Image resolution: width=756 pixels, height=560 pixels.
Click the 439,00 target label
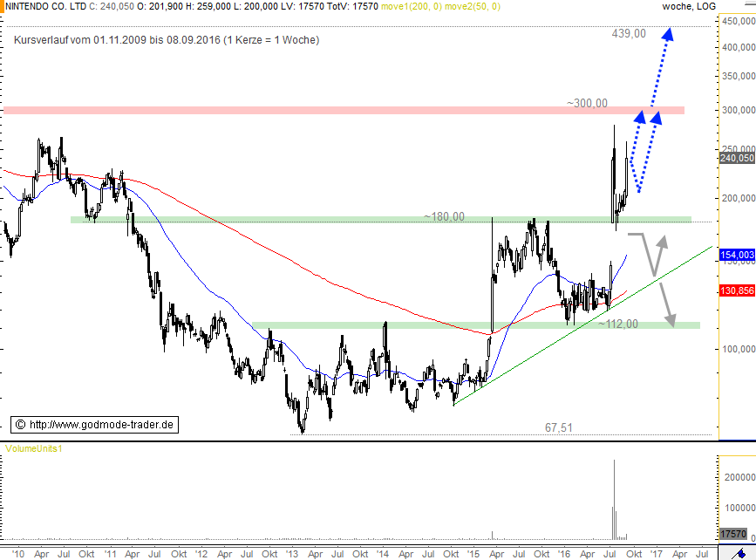[629, 33]
